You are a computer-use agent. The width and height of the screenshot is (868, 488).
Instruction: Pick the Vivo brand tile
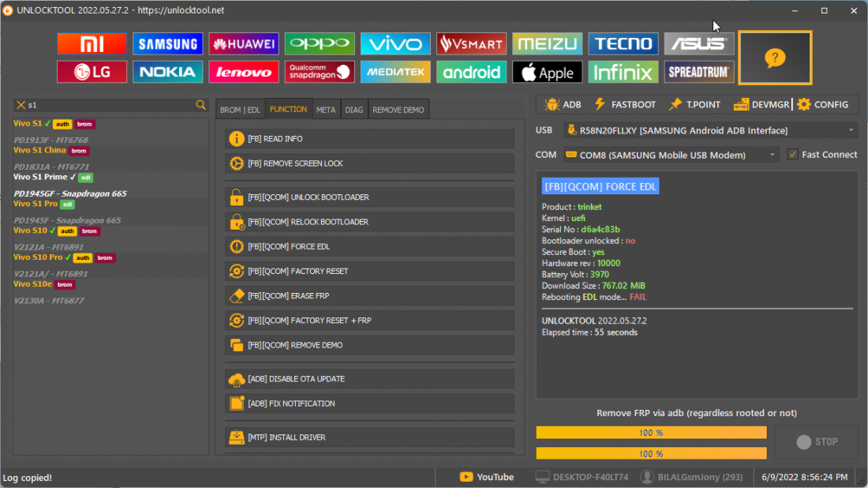pyautogui.click(x=395, y=43)
